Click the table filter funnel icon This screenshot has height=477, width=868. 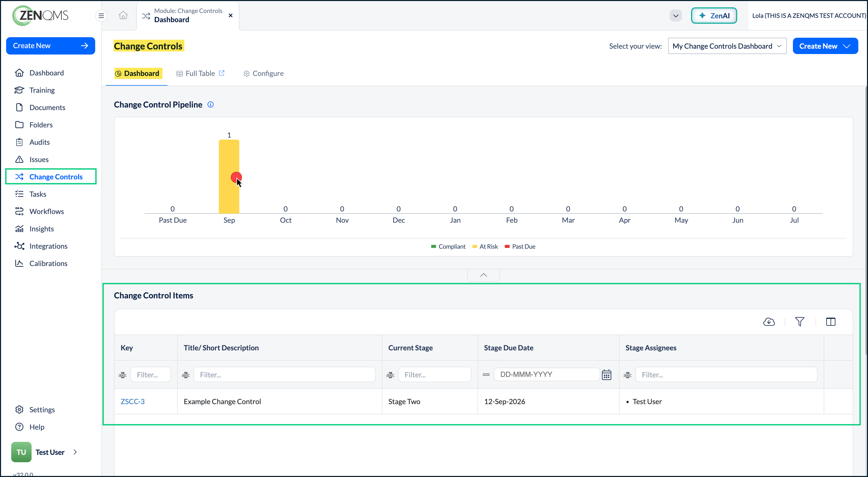(x=800, y=322)
